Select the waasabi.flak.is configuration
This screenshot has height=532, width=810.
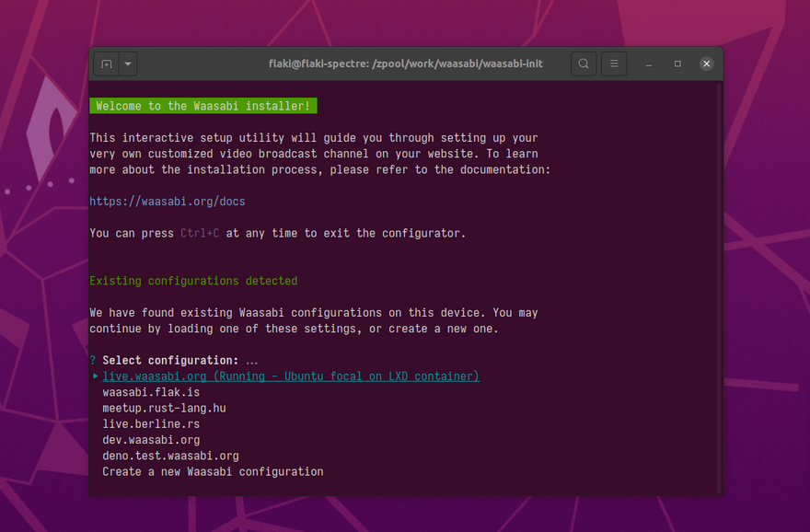point(151,392)
